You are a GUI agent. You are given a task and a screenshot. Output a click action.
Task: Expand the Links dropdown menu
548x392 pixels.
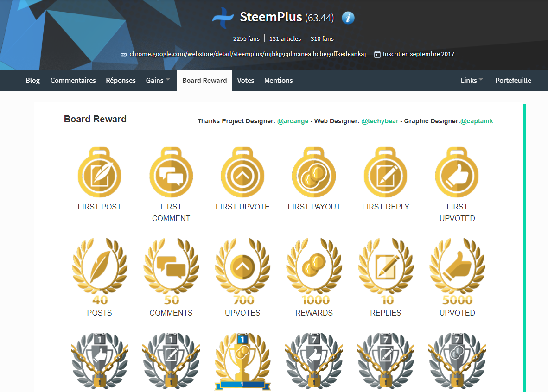[472, 80]
